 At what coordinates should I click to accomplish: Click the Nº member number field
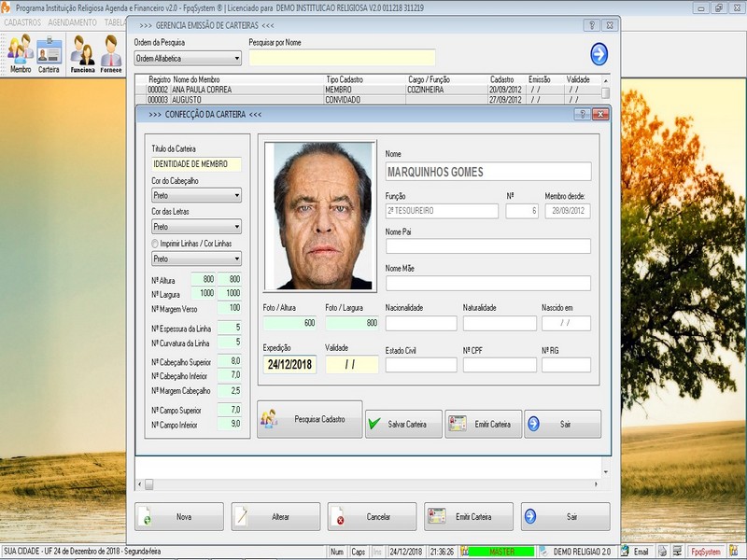(x=522, y=211)
